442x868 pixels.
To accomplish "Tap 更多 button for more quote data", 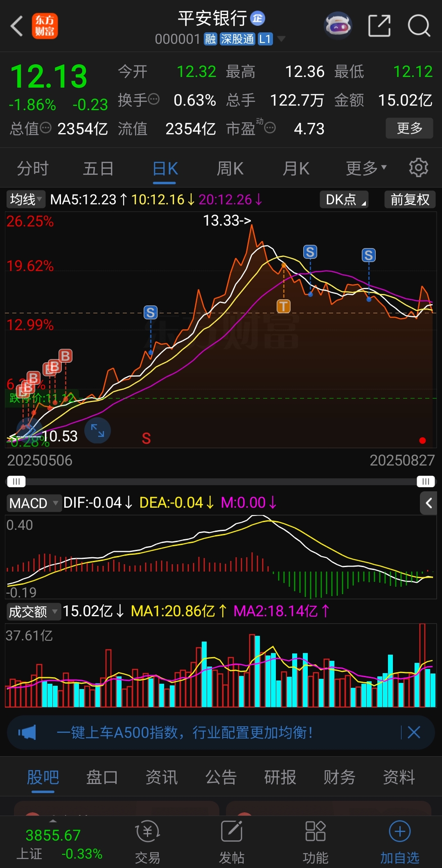I will tap(409, 128).
